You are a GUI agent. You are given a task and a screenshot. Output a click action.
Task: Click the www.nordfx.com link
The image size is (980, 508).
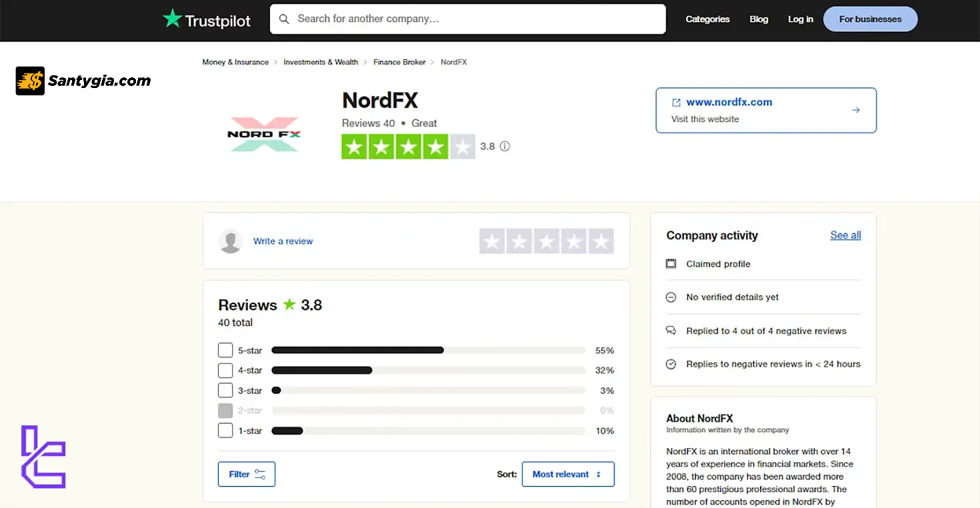pyautogui.click(x=729, y=103)
